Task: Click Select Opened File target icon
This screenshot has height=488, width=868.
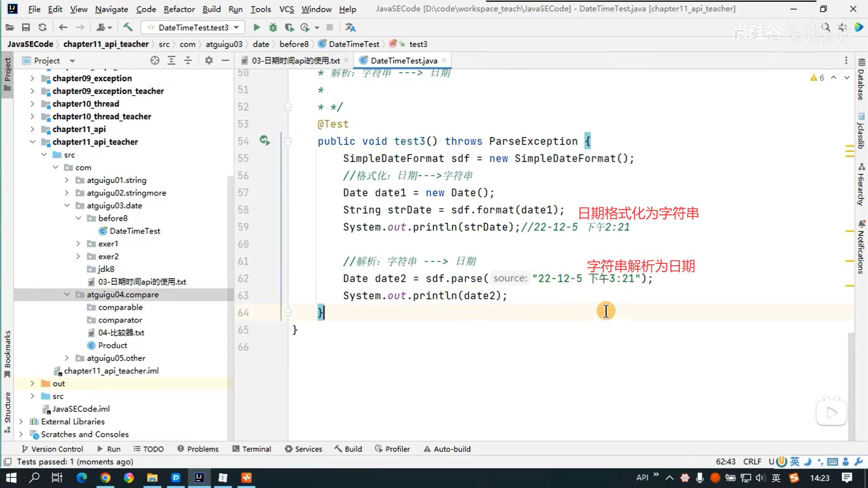Action: point(155,61)
